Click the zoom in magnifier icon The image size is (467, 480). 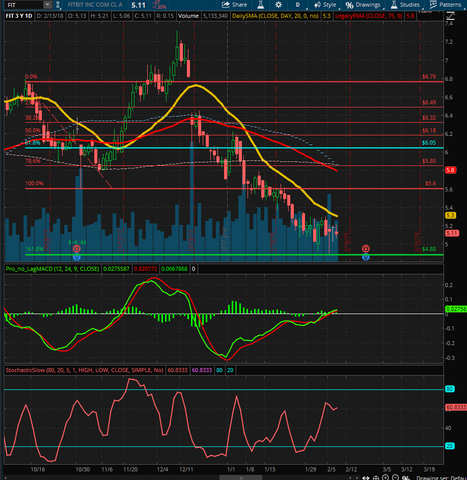click(x=385, y=477)
